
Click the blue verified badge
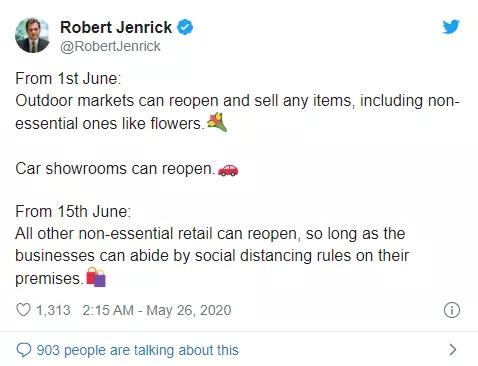click(185, 27)
